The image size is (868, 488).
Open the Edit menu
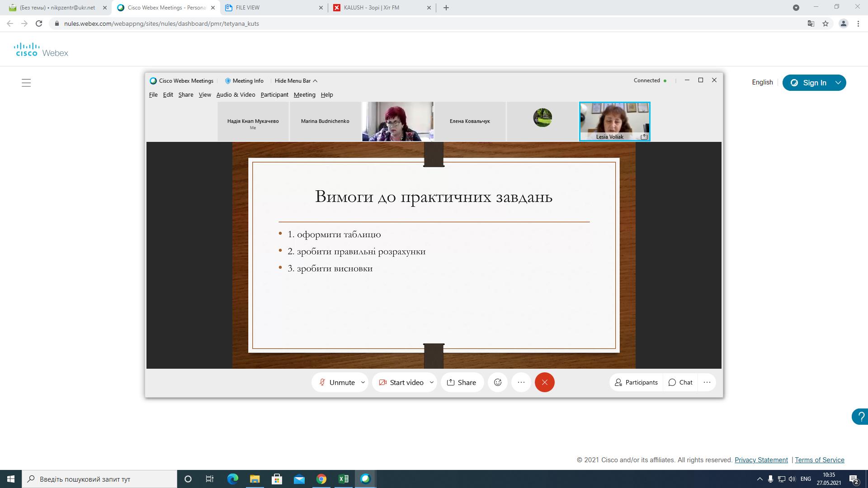click(x=168, y=94)
